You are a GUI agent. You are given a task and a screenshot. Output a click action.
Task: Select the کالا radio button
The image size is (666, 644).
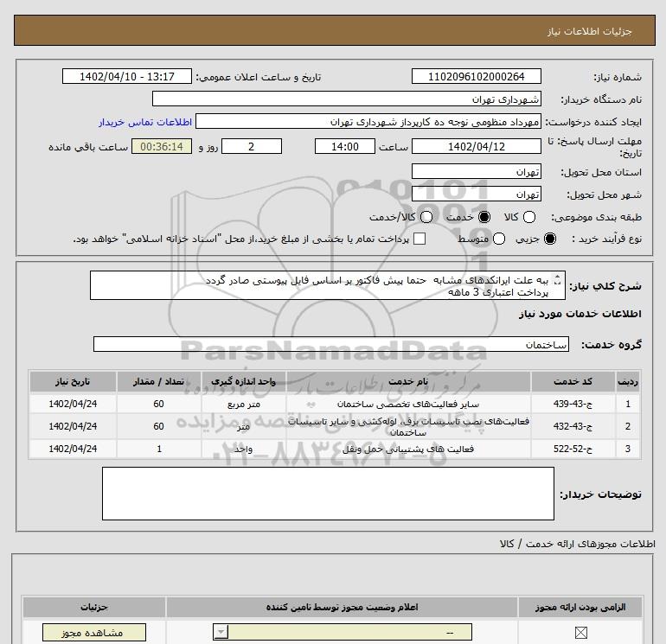point(528,217)
